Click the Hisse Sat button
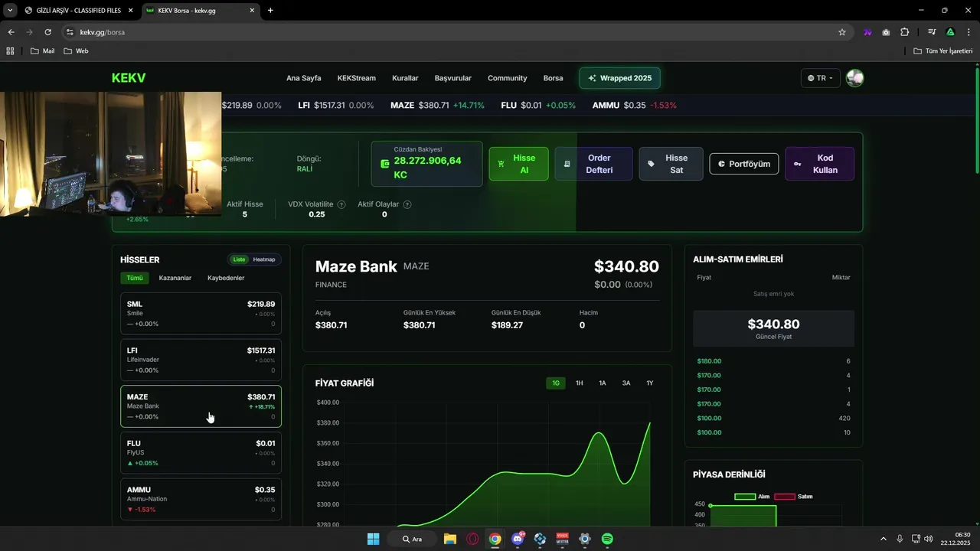The image size is (980, 551). click(671, 164)
